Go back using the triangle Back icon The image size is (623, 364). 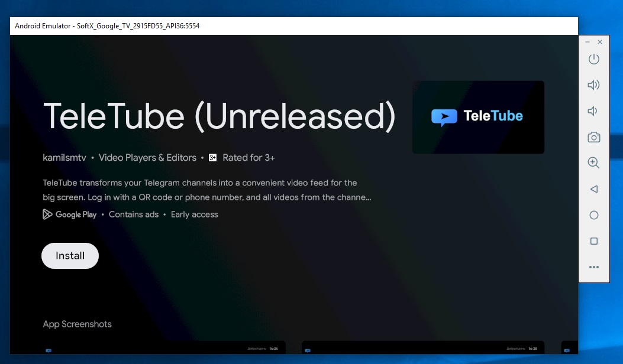coord(593,189)
